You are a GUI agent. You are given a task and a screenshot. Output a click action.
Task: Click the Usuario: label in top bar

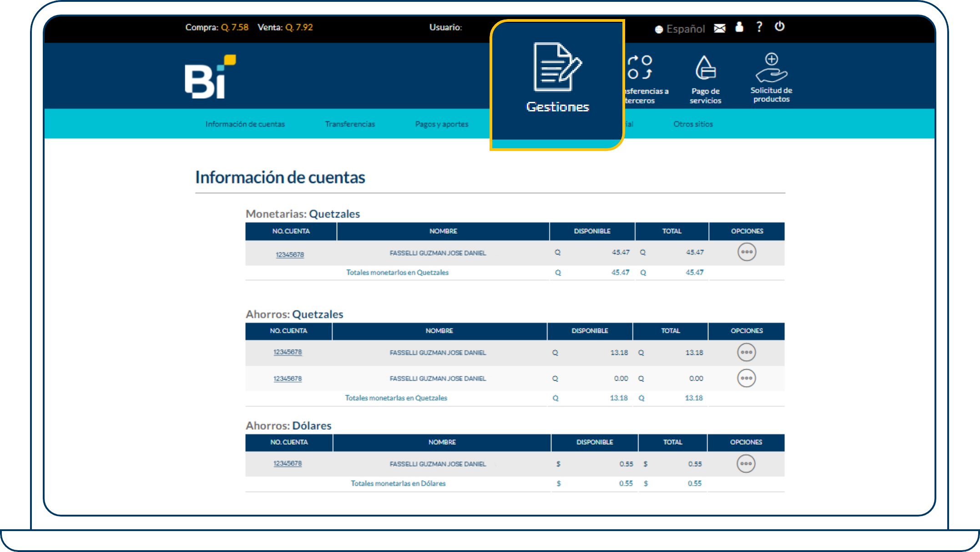(x=445, y=27)
